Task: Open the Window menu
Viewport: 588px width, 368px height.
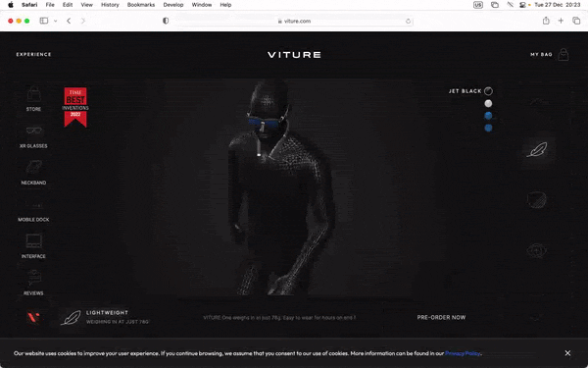Action: coord(202,5)
